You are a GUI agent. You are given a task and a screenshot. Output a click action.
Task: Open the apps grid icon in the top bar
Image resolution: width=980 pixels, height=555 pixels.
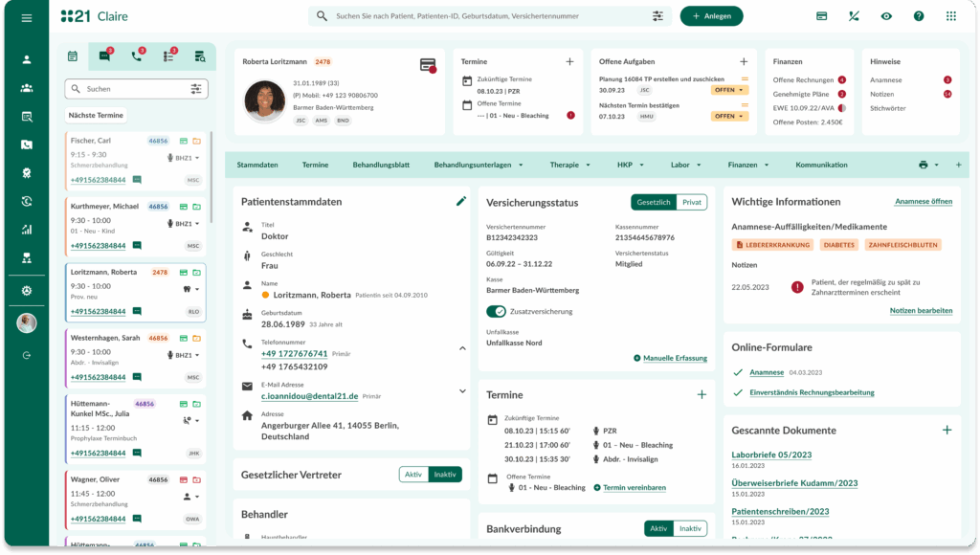[x=950, y=16]
